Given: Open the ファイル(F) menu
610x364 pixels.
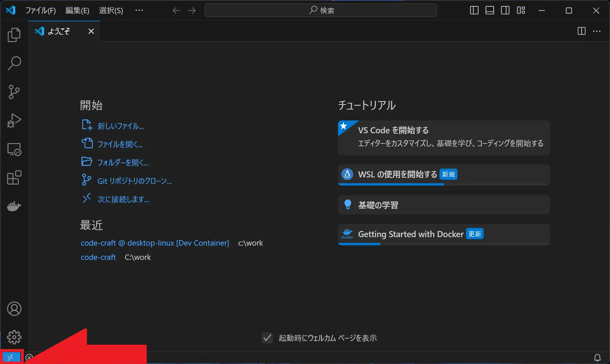Looking at the screenshot, I should click(x=40, y=10).
